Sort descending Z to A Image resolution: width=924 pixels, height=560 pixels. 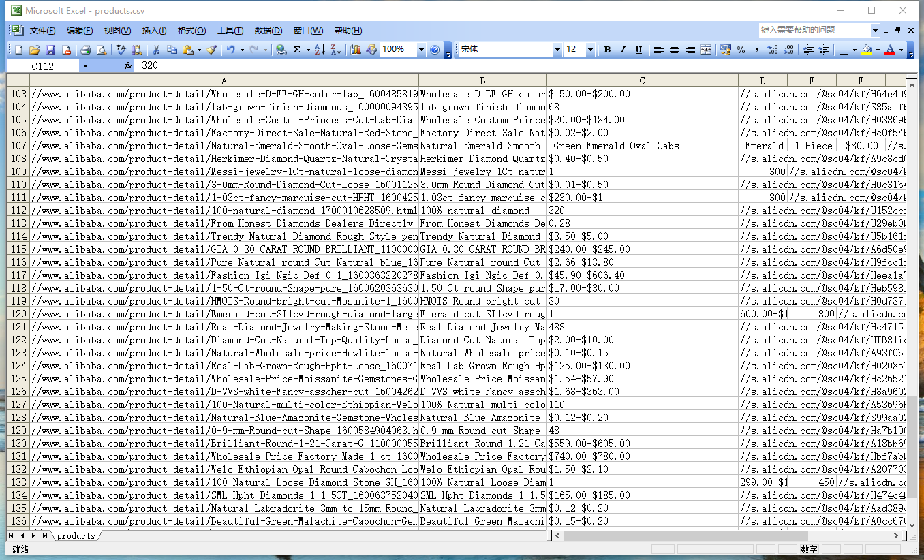pos(335,50)
